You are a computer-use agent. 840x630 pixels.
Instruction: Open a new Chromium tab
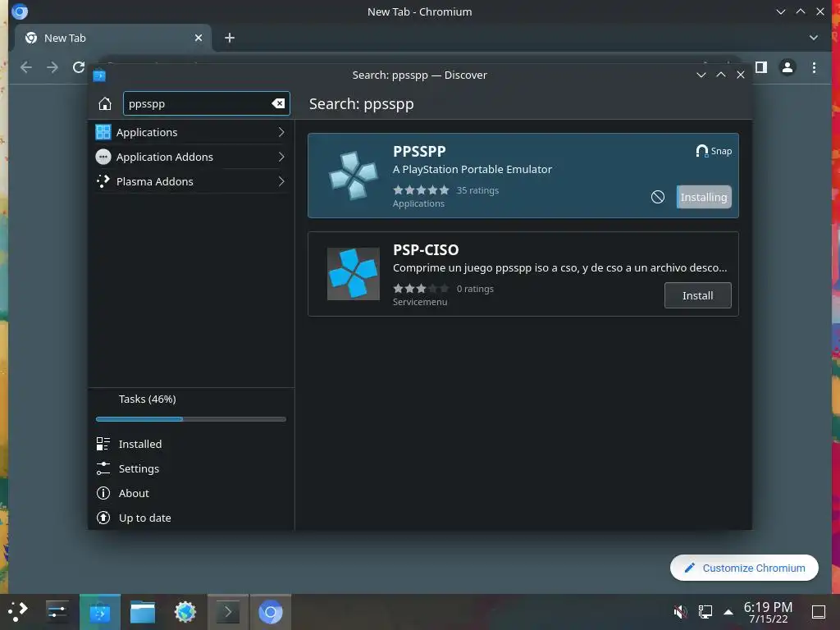tap(230, 38)
